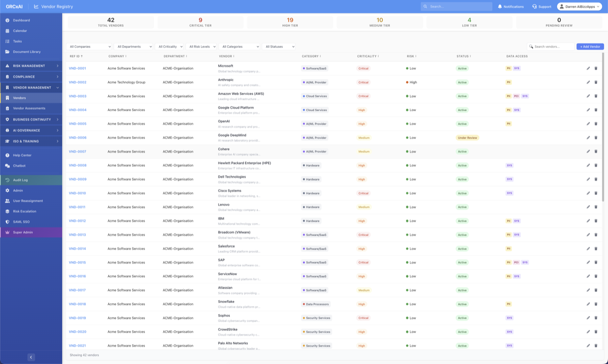The height and width of the screenshot is (364, 608).
Task: Open the All Companies dropdown
Action: tap(90, 47)
